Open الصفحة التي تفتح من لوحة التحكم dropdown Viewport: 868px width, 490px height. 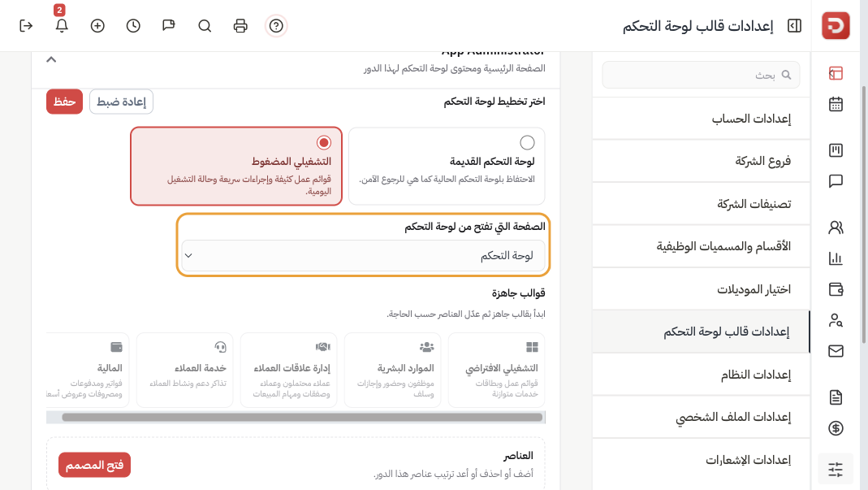click(x=363, y=255)
